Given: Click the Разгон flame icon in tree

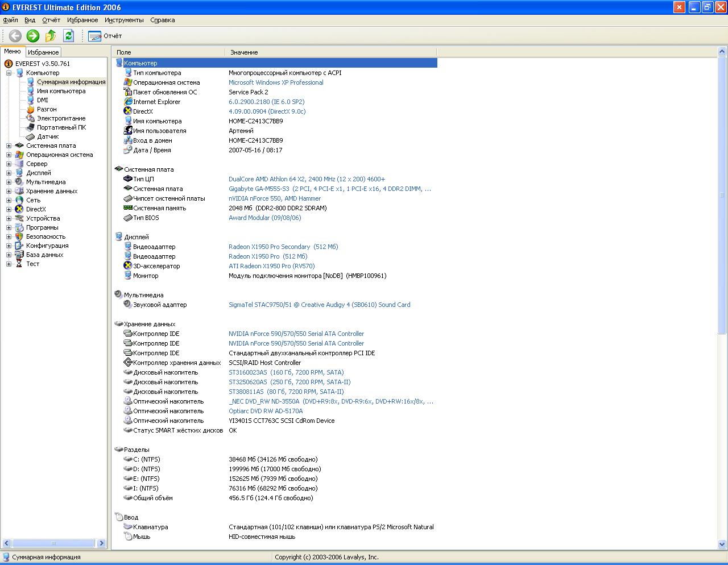Looking at the screenshot, I should point(31,109).
